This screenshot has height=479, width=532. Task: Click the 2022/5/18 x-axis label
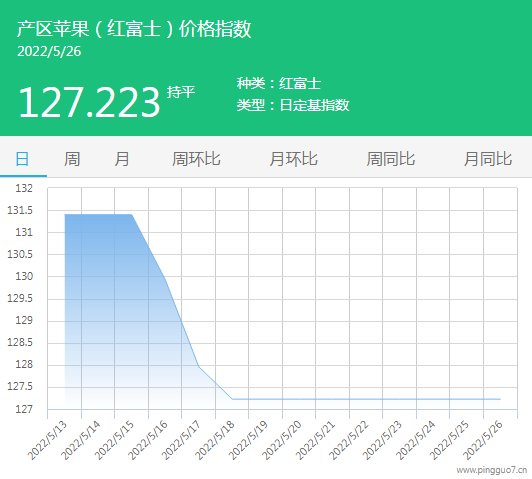point(215,440)
